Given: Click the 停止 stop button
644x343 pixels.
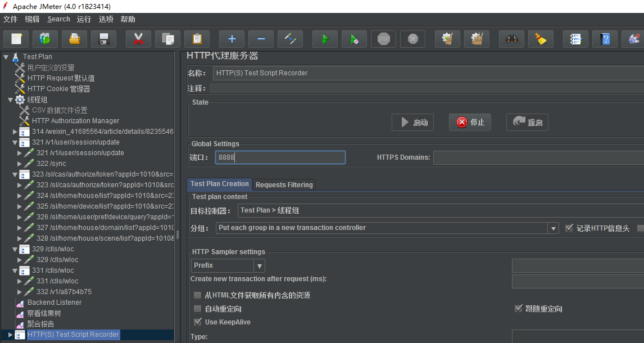Looking at the screenshot, I should [470, 123].
